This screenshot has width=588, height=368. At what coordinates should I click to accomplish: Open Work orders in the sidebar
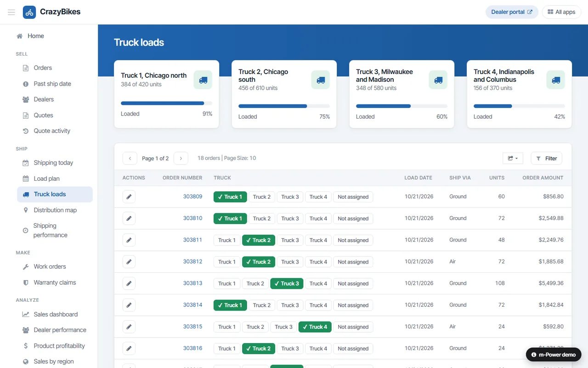pyautogui.click(x=55, y=266)
